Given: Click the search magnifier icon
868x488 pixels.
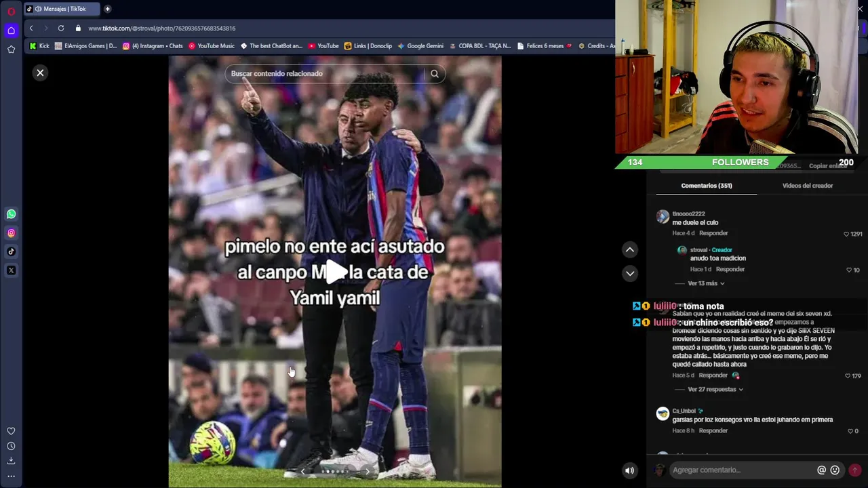Looking at the screenshot, I should [x=435, y=74].
